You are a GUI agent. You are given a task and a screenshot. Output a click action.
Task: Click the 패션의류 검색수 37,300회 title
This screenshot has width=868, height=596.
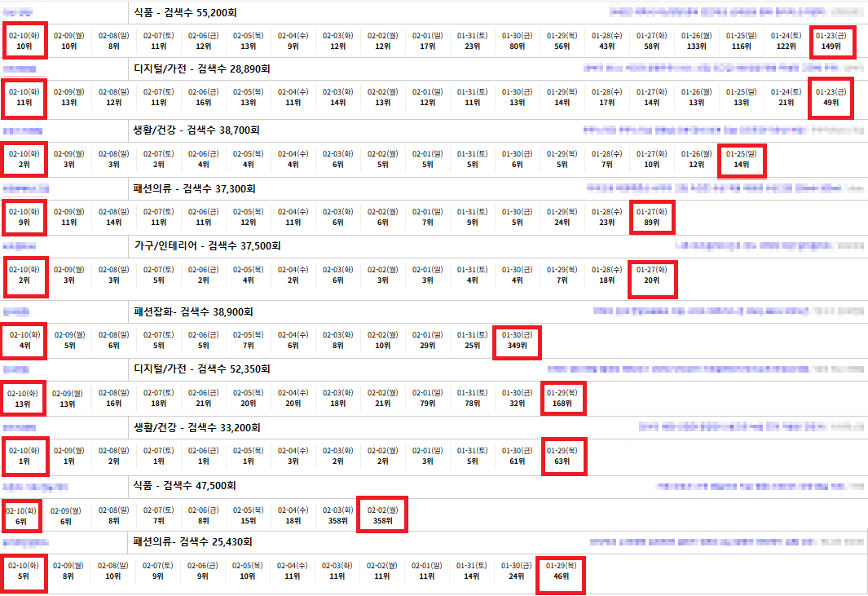pos(194,188)
